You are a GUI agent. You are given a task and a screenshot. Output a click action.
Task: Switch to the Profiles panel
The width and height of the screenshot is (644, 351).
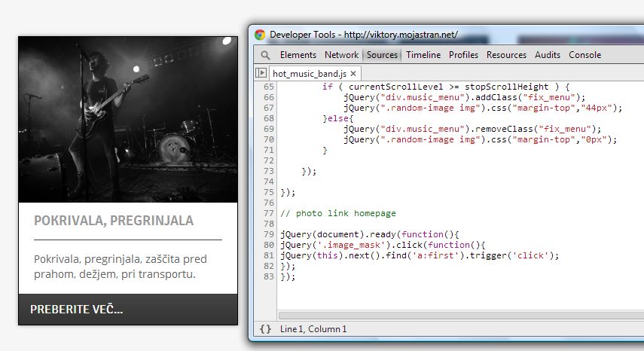pyautogui.click(x=463, y=54)
